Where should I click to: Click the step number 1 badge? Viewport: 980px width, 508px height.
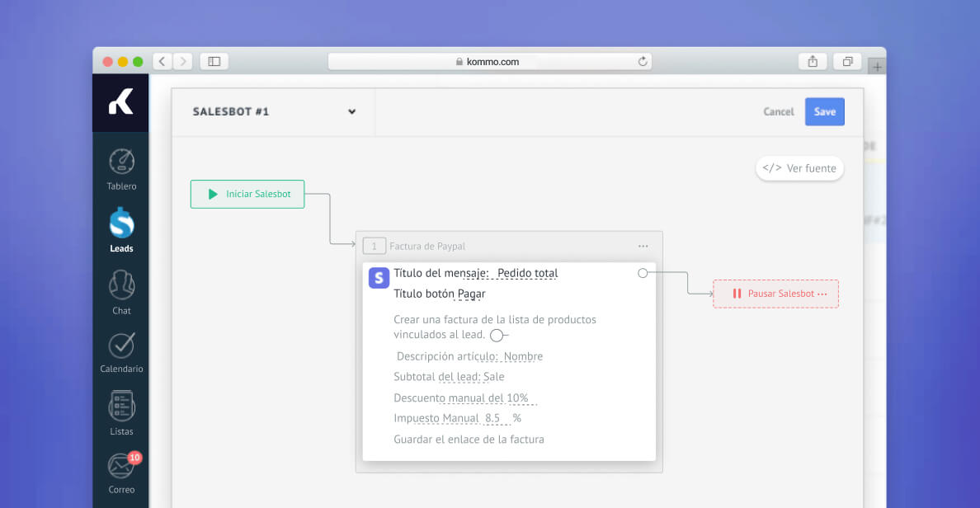[x=374, y=247]
